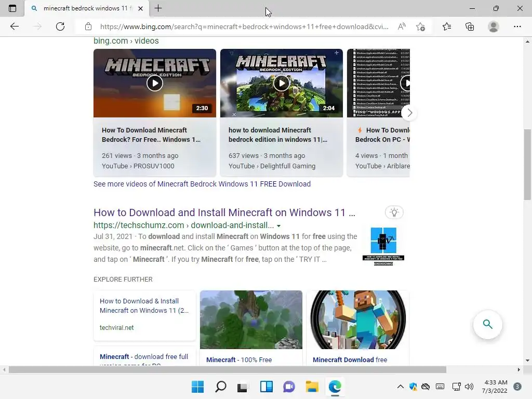Click the OneDrive cloud tray icon
The image size is (532, 399).
click(x=425, y=387)
